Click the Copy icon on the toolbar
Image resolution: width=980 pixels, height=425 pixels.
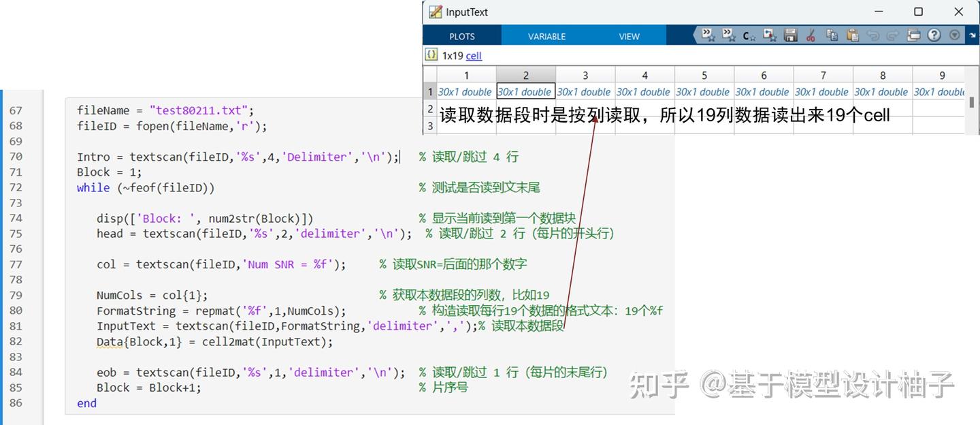click(x=832, y=35)
